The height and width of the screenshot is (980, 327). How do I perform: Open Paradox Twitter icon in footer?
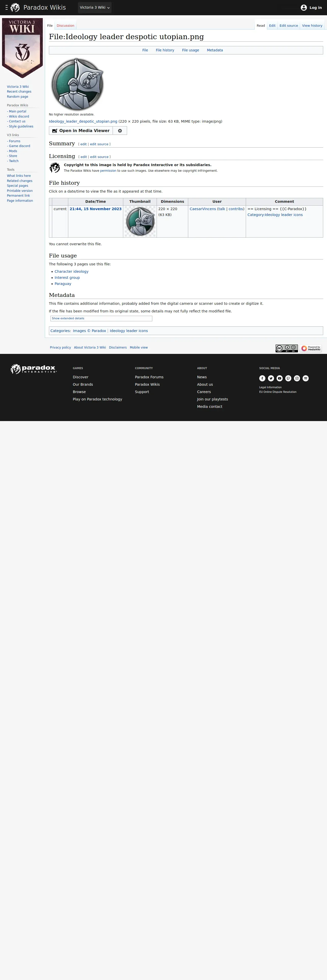(x=271, y=378)
